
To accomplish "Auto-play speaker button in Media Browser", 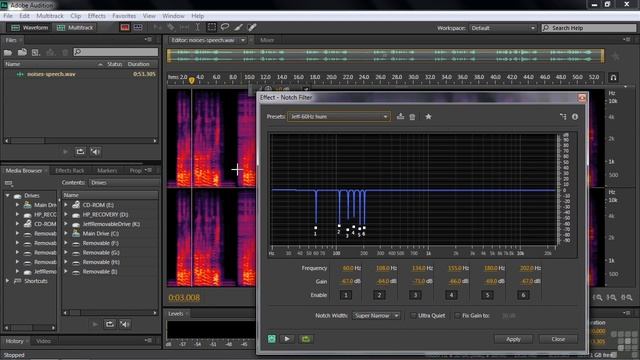I will click(x=125, y=324).
